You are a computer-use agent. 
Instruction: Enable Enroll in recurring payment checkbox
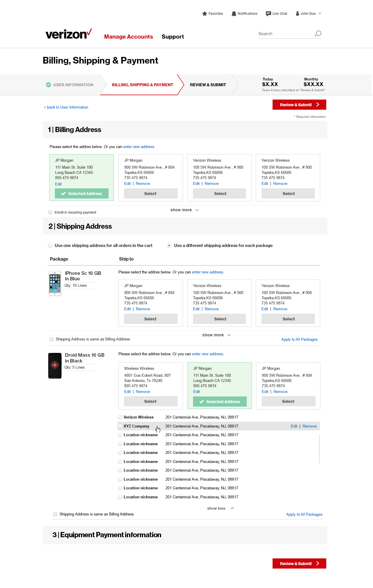click(51, 212)
